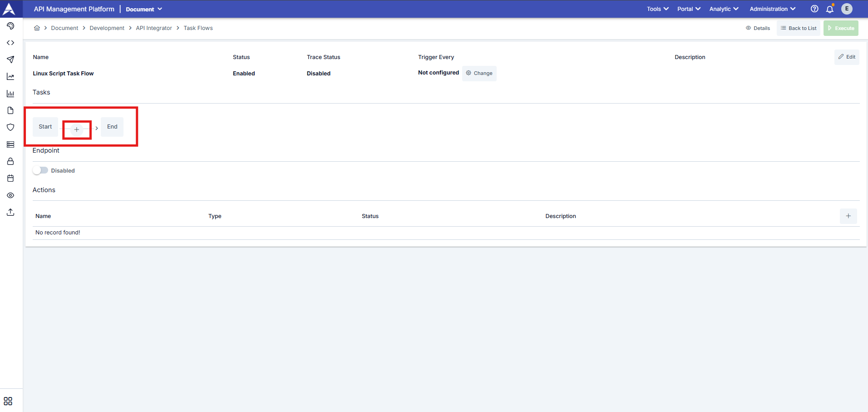This screenshot has height=412, width=868.
Task: Open the calendar sidebar icon
Action: point(10,178)
